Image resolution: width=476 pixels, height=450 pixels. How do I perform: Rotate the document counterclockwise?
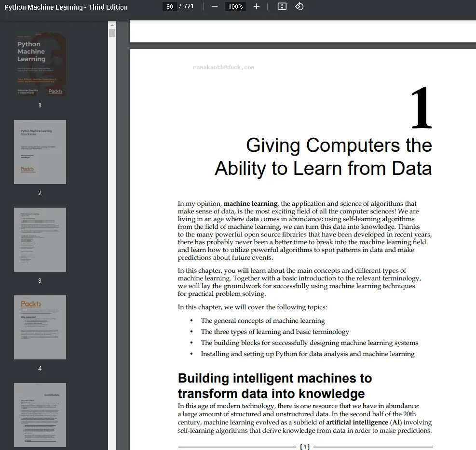tap(299, 7)
